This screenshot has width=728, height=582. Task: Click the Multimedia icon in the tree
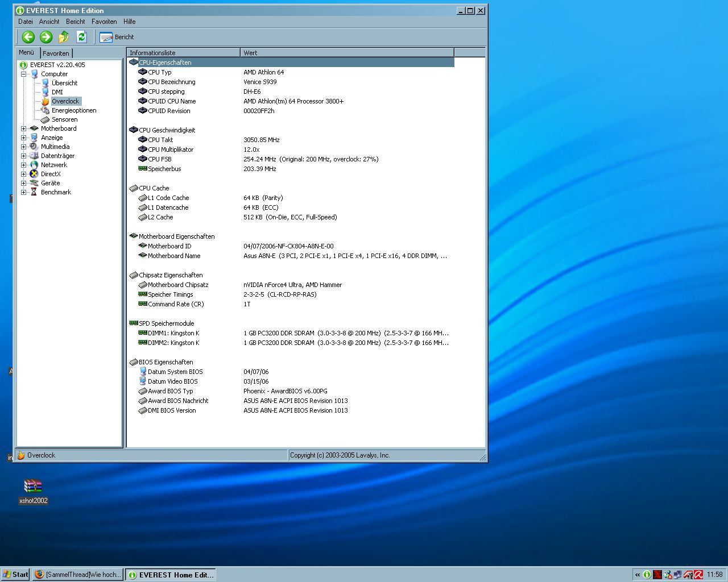pyautogui.click(x=34, y=147)
